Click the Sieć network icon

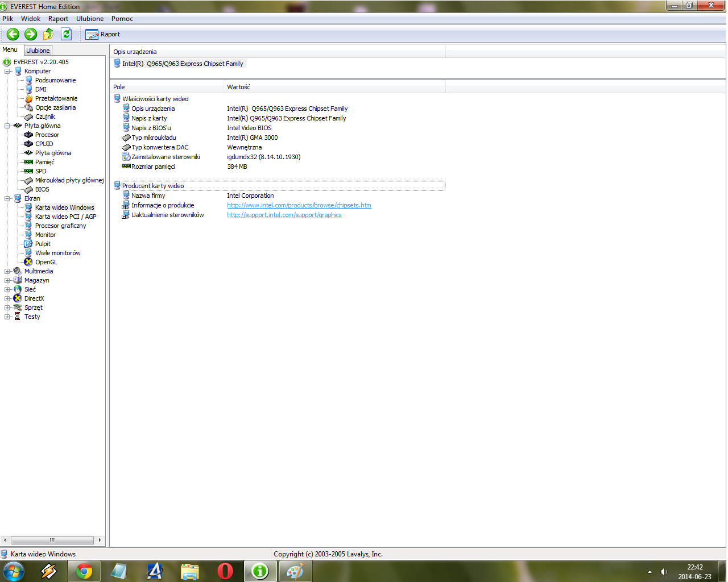[18, 289]
